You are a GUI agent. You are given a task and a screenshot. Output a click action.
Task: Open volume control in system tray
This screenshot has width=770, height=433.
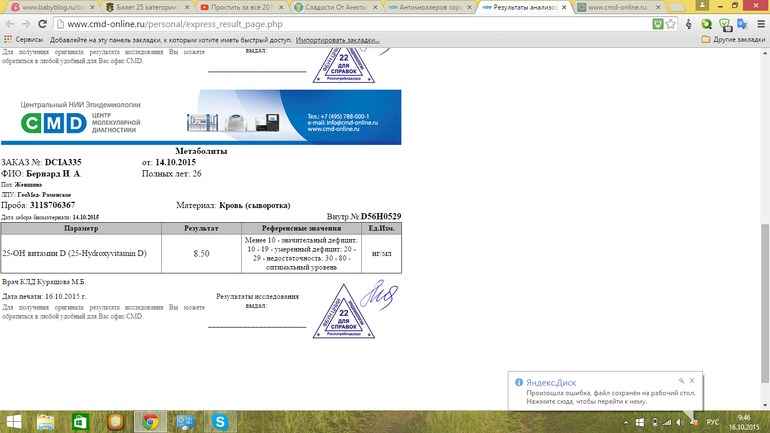(x=679, y=422)
